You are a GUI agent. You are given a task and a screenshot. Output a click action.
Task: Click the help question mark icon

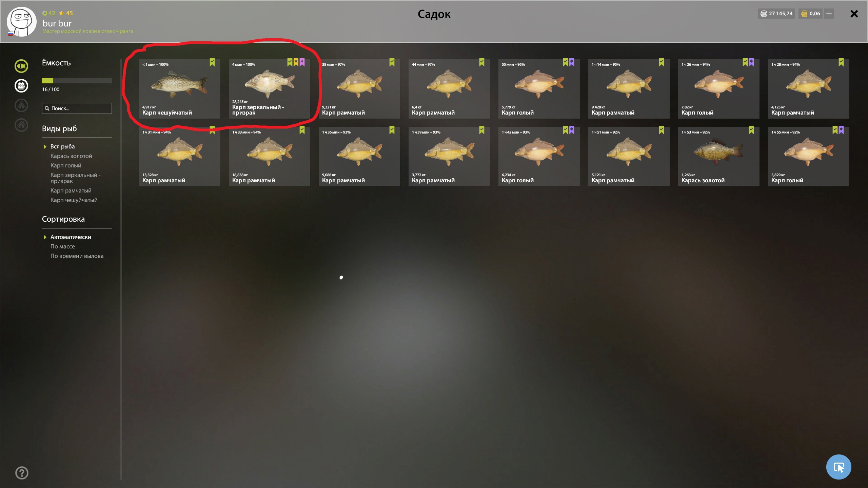22,473
